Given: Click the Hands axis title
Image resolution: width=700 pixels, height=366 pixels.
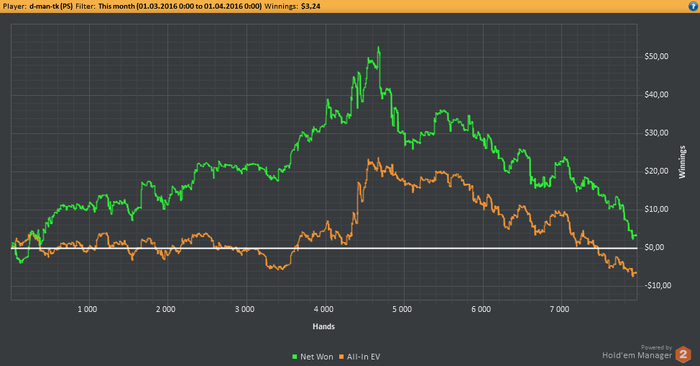Looking at the screenshot, I should pos(324,326).
